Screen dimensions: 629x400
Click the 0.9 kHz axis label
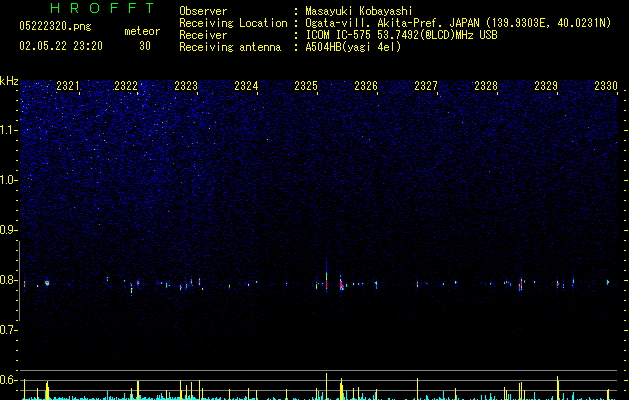[x=9, y=230]
